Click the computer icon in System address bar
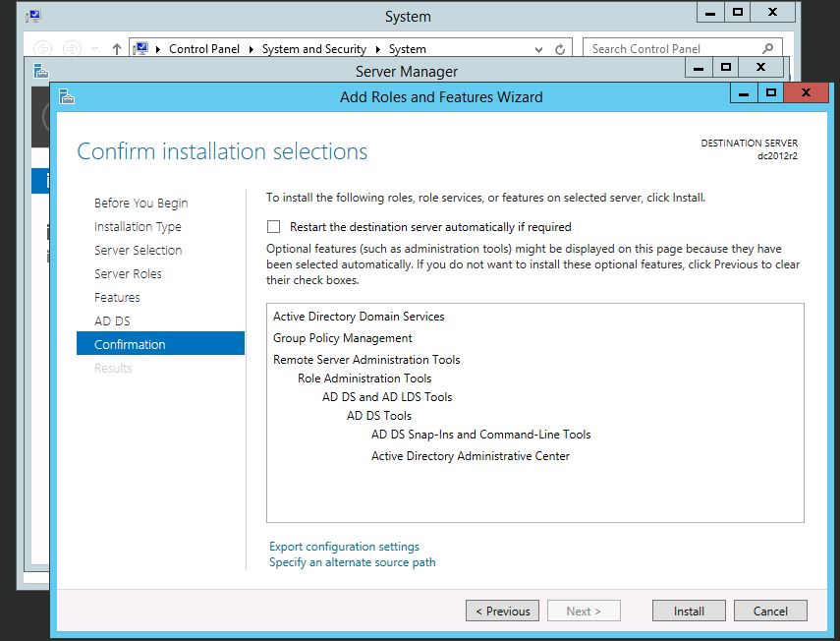The image size is (840, 641). click(x=140, y=49)
